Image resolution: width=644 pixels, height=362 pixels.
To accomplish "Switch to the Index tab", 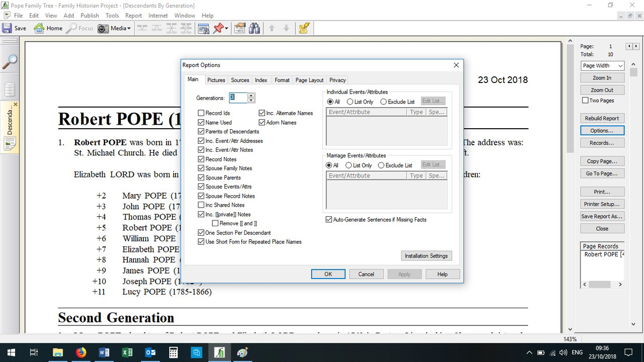I will click(x=261, y=80).
